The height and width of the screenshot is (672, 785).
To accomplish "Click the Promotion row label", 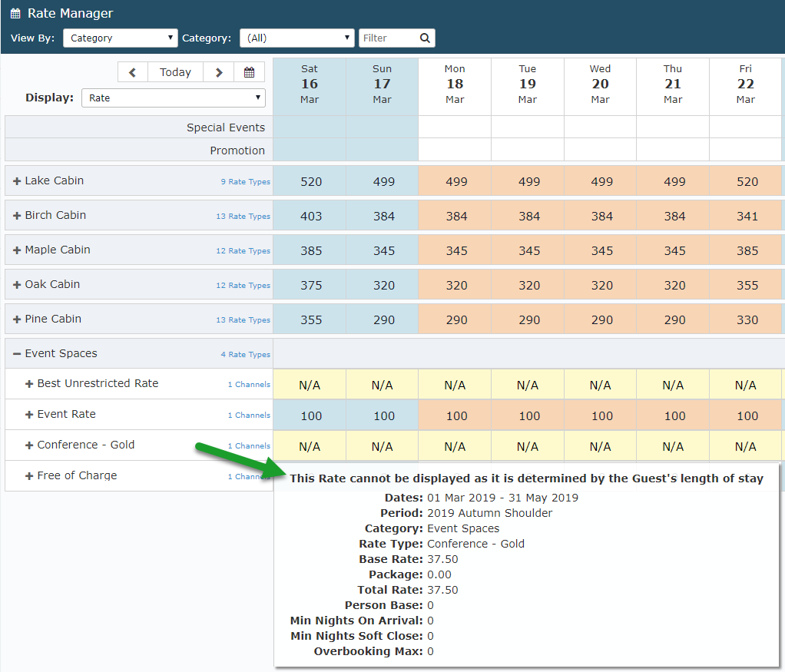I will point(237,151).
